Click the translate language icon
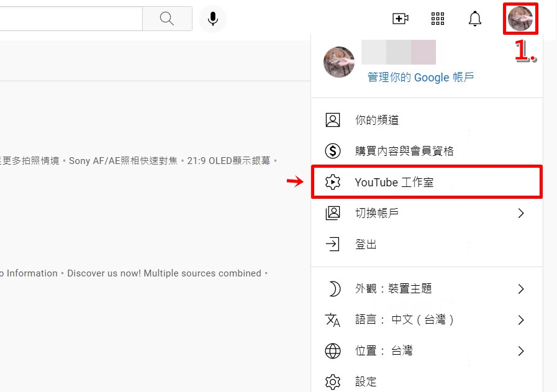This screenshot has height=392, width=557. pyautogui.click(x=333, y=320)
